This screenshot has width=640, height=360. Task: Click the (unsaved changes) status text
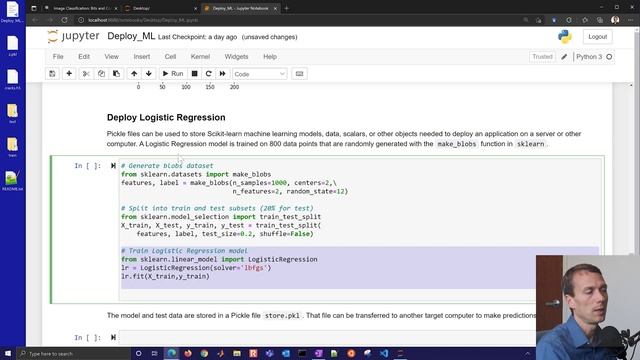click(x=269, y=37)
